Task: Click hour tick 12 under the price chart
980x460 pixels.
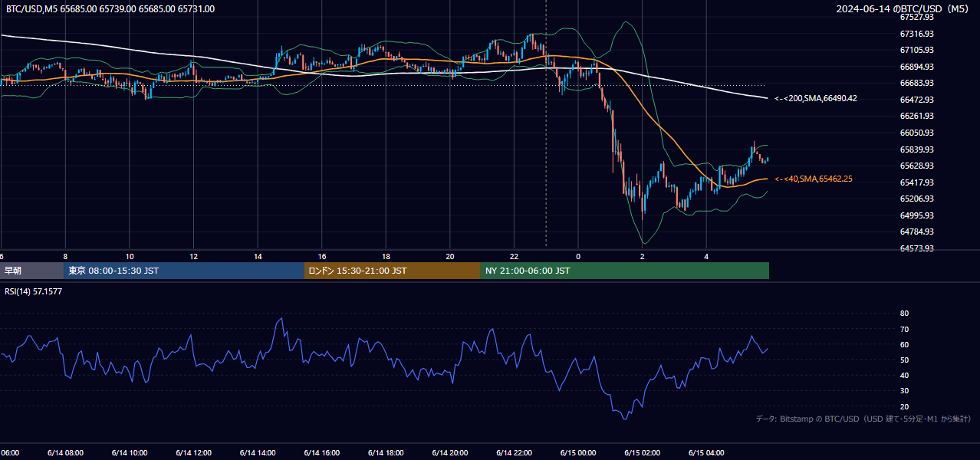Action: click(193, 256)
